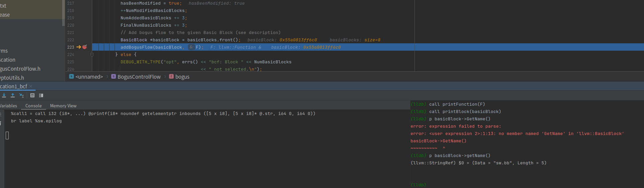Select the Console tab
The height and width of the screenshot is (188, 644).
click(x=33, y=106)
